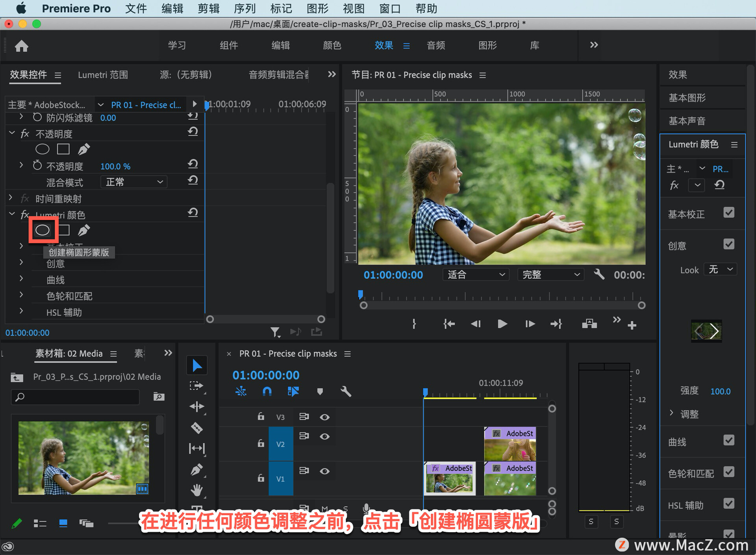756x555 pixels.
Task: Select the Selection tool in the tools panel
Action: 197,366
